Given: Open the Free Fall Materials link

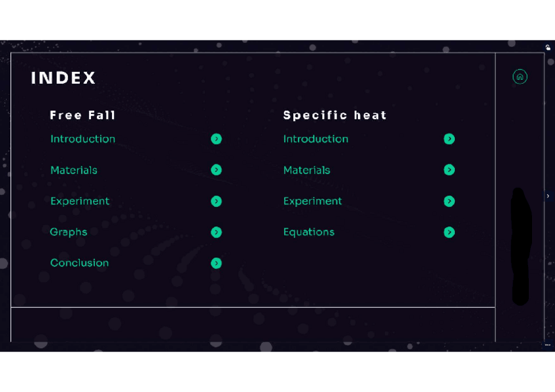Looking at the screenshot, I should [x=73, y=170].
